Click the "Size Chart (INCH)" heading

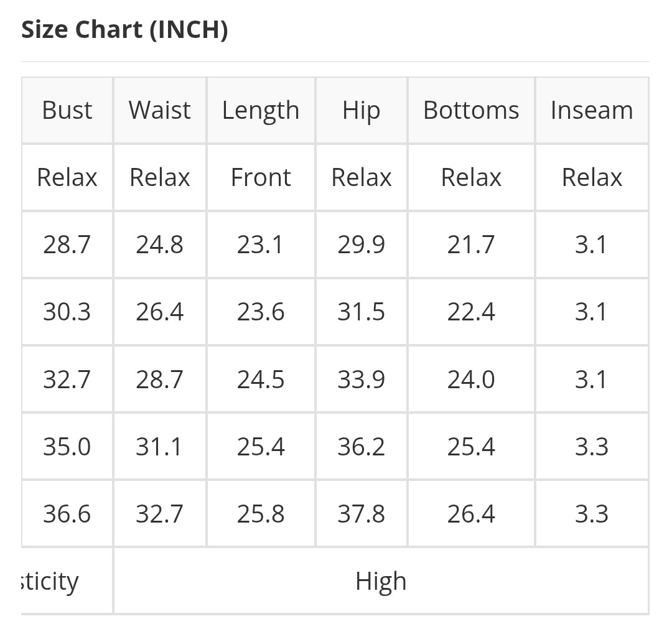click(124, 29)
